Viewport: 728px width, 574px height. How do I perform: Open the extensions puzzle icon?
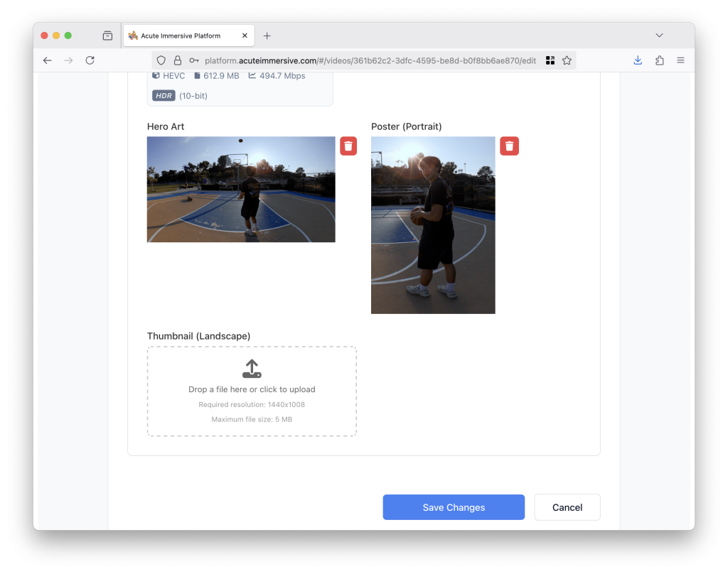pos(659,60)
